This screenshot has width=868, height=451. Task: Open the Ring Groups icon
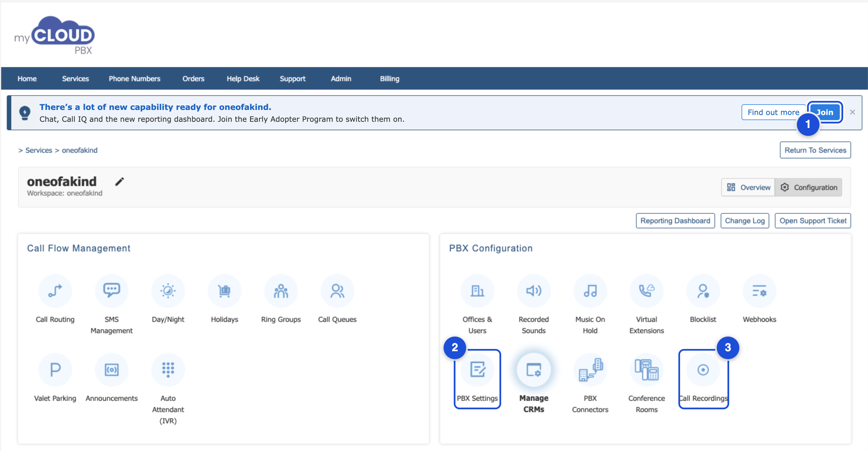pyautogui.click(x=281, y=291)
